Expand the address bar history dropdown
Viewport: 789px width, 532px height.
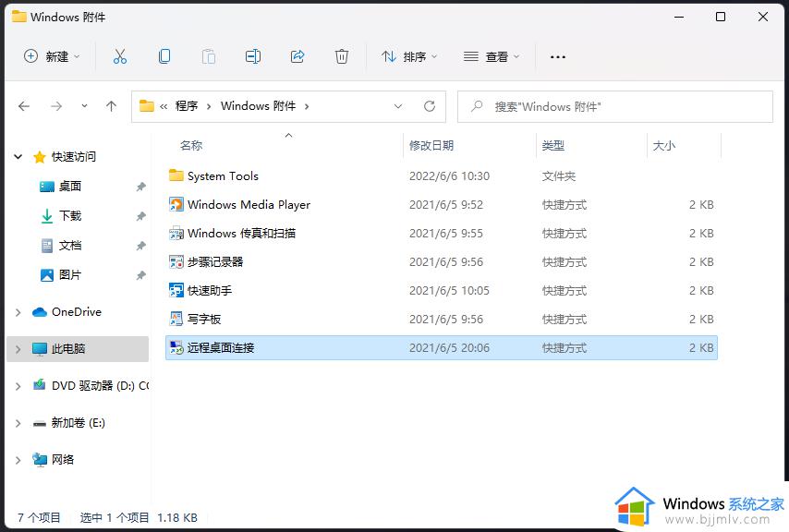[x=398, y=106]
